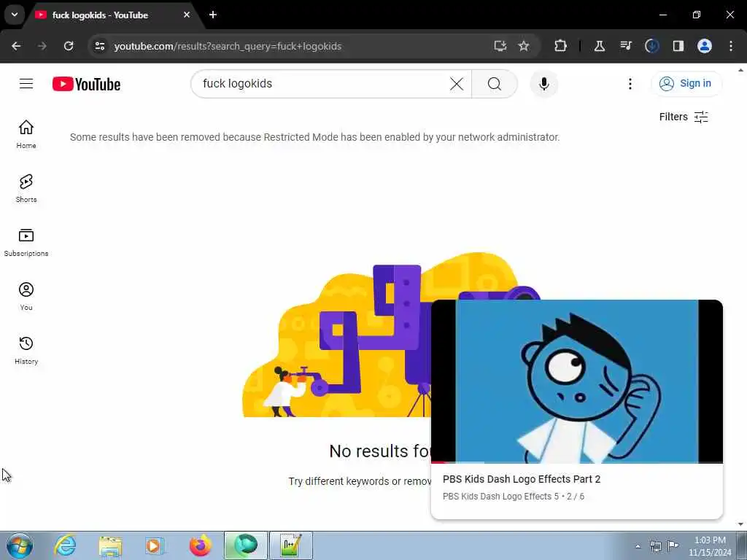Open the Extensions puzzle menu
Viewport: 747px width, 560px height.
(x=561, y=46)
